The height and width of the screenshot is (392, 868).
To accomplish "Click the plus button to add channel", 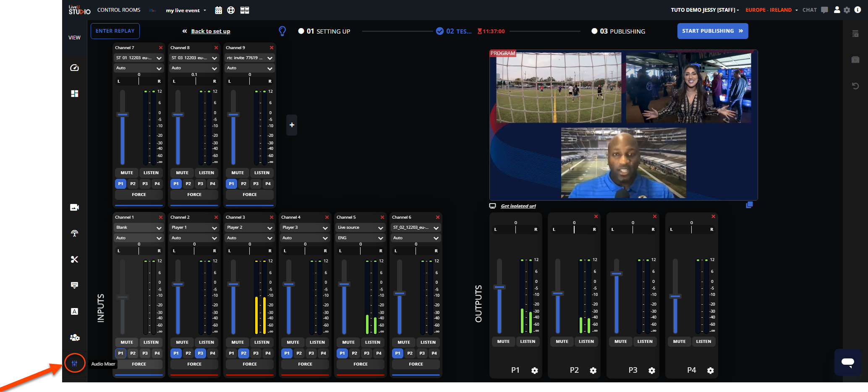I will tap(292, 125).
